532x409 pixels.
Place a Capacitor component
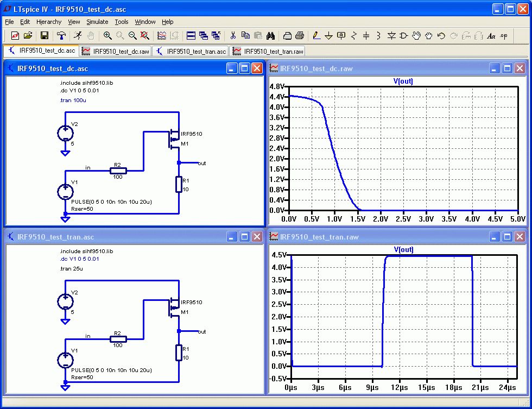click(366, 36)
